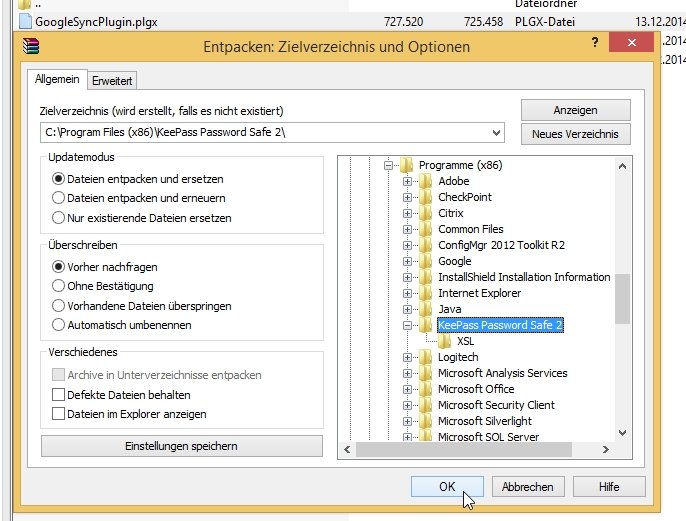Click the folder tree vertical scrollbar thumb
Viewport: 686px width, 521px height.
(622, 298)
